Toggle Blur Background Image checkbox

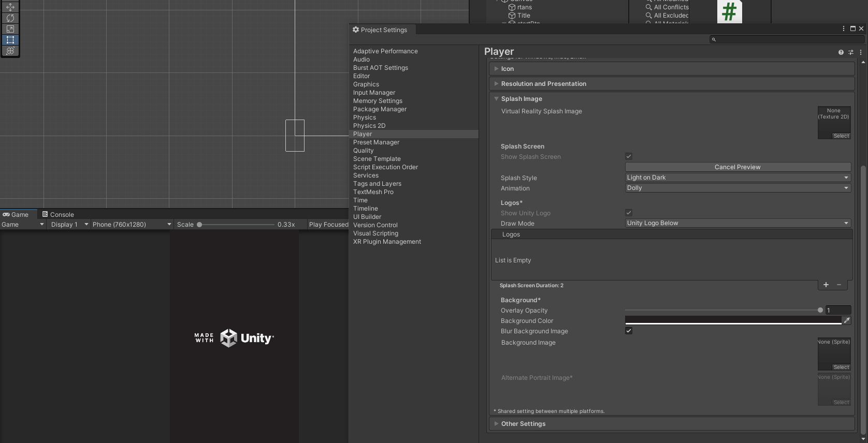(x=629, y=331)
